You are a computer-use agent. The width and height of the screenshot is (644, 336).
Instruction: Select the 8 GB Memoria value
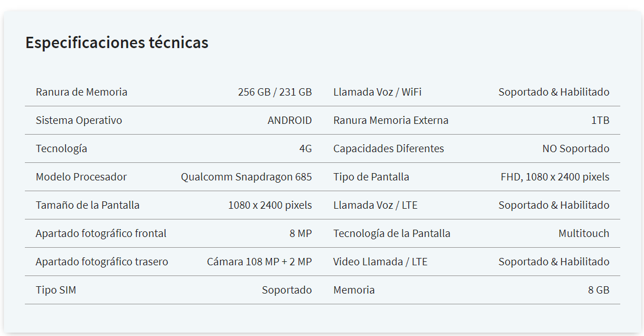click(598, 290)
